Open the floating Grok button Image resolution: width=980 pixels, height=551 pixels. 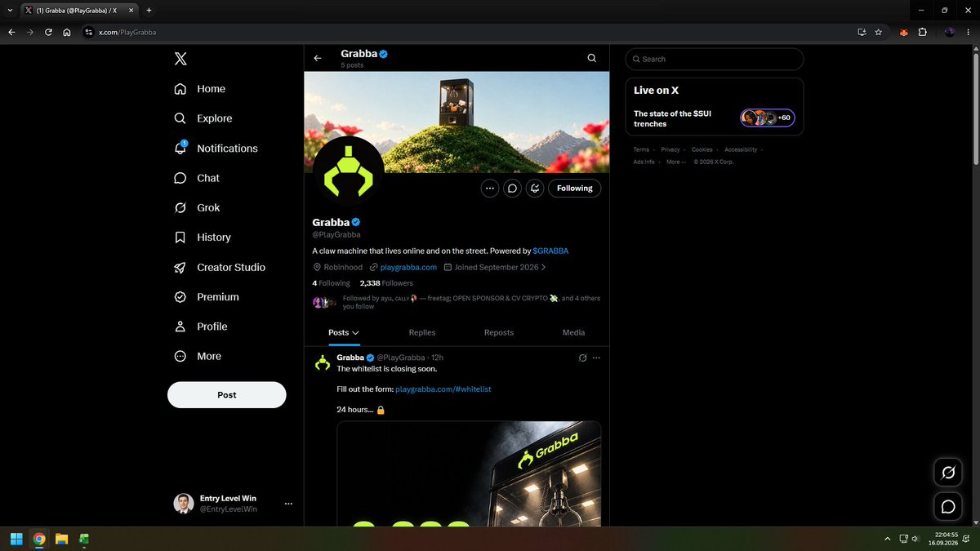coord(948,473)
